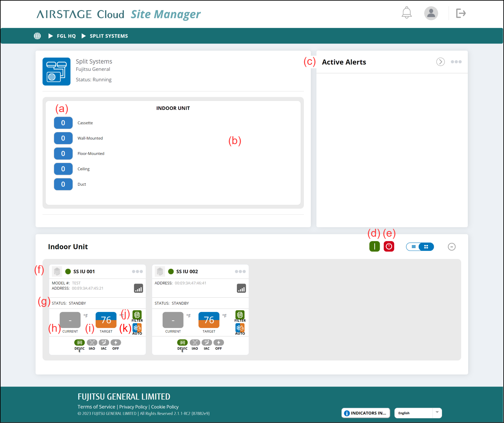Click the 76 target temperature on SS IU 001
Viewport: 504px width, 423px height.
(106, 320)
